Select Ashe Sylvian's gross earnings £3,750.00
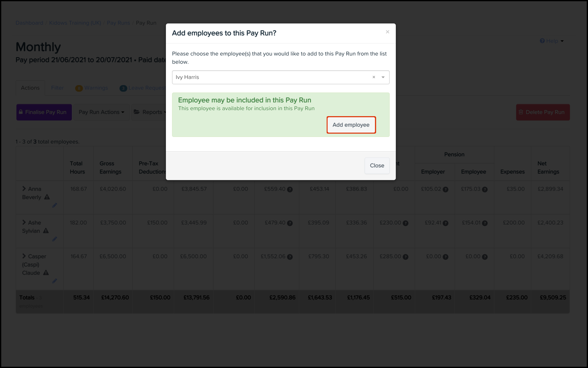The image size is (588, 368). pos(113,223)
